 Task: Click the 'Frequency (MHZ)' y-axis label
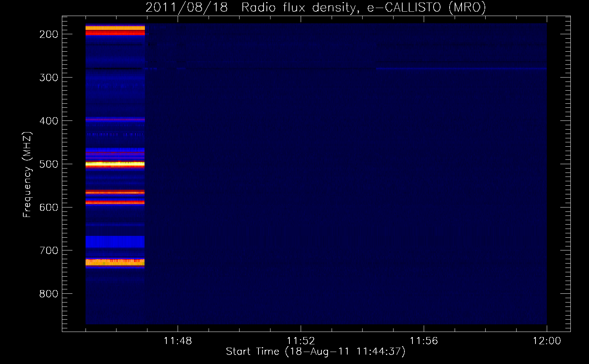point(27,174)
